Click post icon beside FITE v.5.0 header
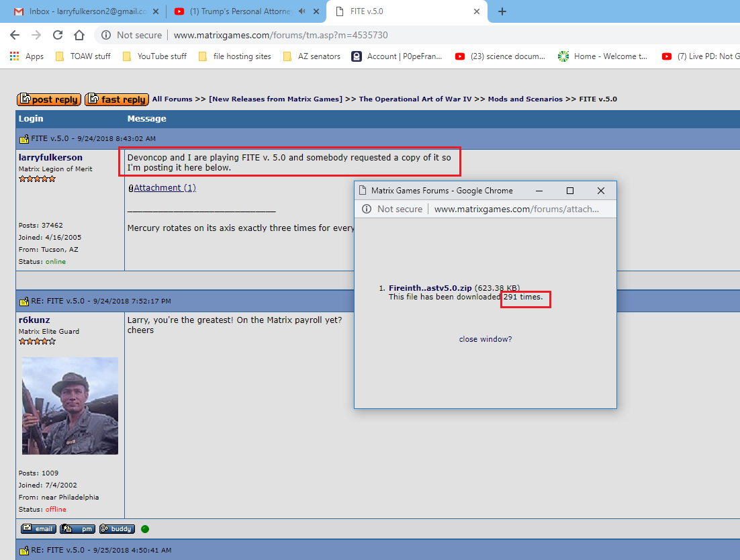 (x=24, y=139)
